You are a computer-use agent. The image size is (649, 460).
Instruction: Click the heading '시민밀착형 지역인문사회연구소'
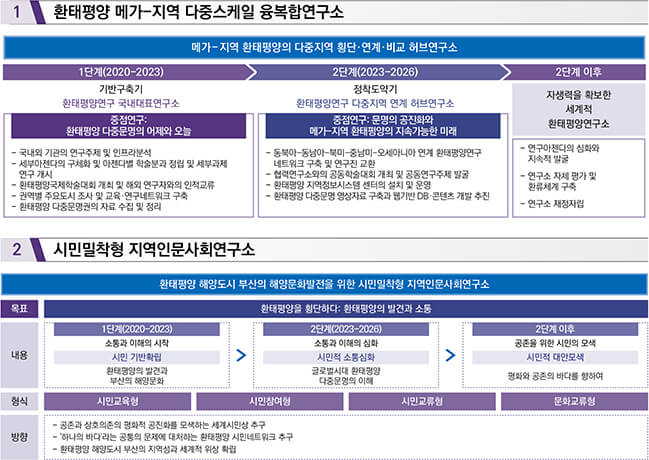(x=154, y=249)
